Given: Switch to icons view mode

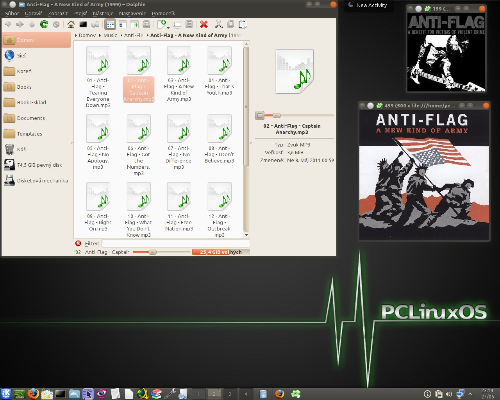Looking at the screenshot, I should (110, 24).
